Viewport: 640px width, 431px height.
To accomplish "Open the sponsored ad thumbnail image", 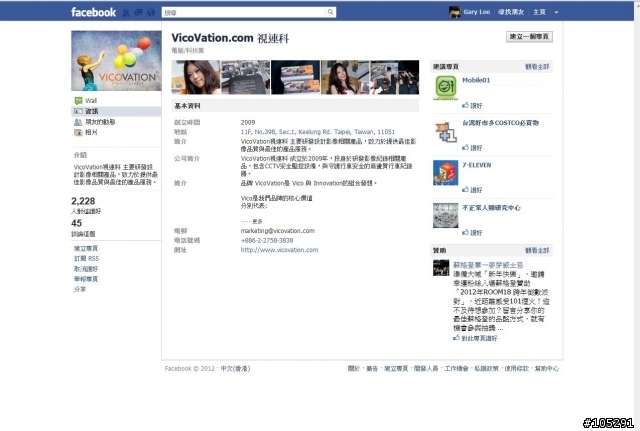I will click(441, 268).
